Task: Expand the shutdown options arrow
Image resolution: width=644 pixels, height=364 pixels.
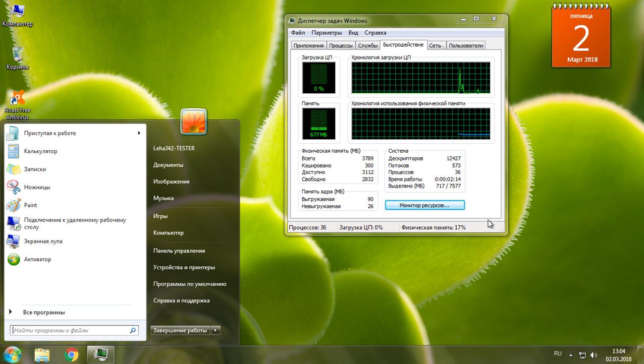Action: 215,330
